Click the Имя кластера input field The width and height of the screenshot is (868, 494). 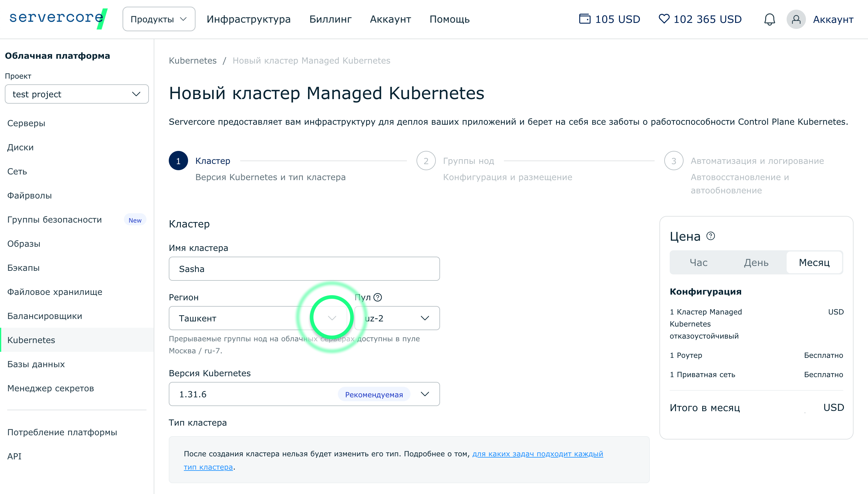click(304, 269)
